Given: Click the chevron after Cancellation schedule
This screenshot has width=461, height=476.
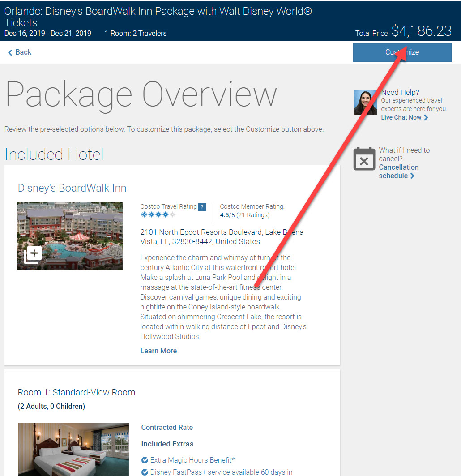Looking at the screenshot, I should 412,176.
